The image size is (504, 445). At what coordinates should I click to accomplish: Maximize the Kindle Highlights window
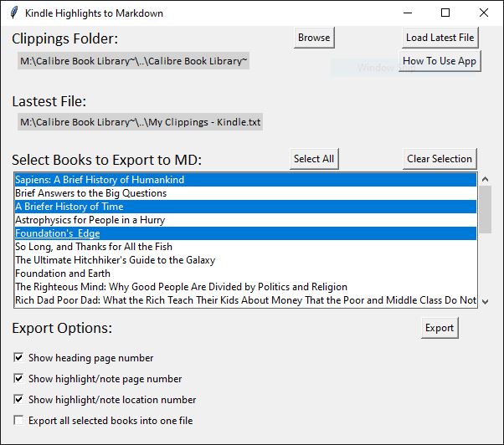(445, 13)
